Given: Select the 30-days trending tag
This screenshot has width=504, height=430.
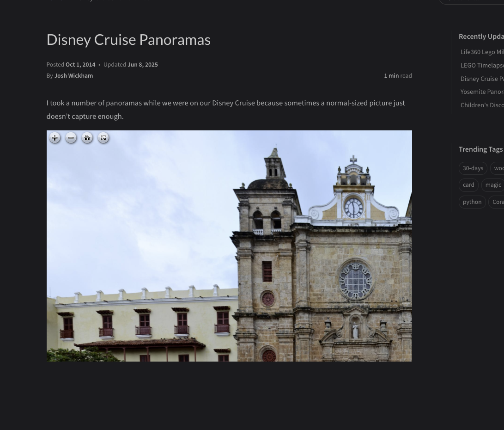Looking at the screenshot, I should (x=473, y=168).
